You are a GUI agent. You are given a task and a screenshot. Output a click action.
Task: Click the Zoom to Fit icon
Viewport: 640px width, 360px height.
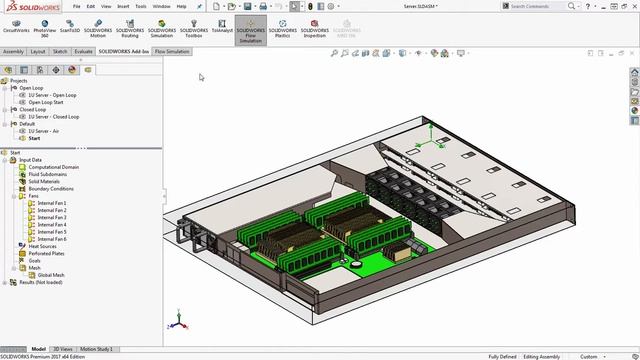click(x=334, y=53)
